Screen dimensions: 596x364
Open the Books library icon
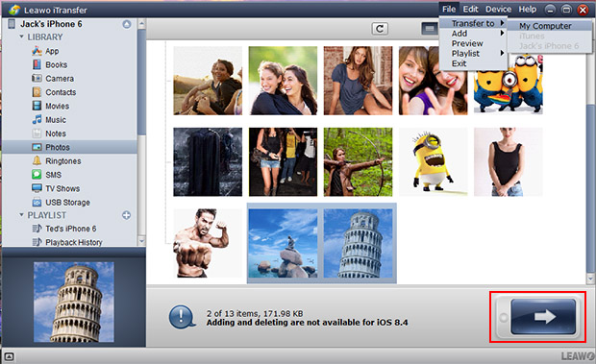(37, 64)
